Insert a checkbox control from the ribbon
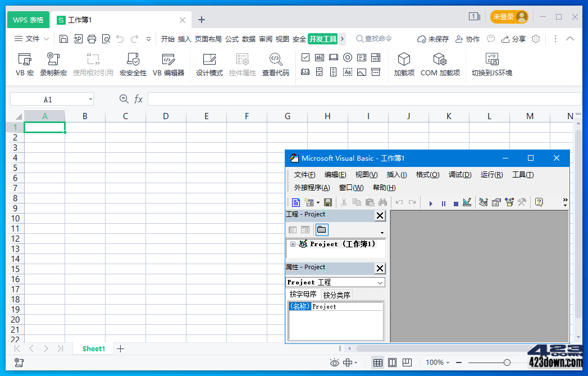Image resolution: width=588 pixels, height=376 pixels. pos(306,57)
